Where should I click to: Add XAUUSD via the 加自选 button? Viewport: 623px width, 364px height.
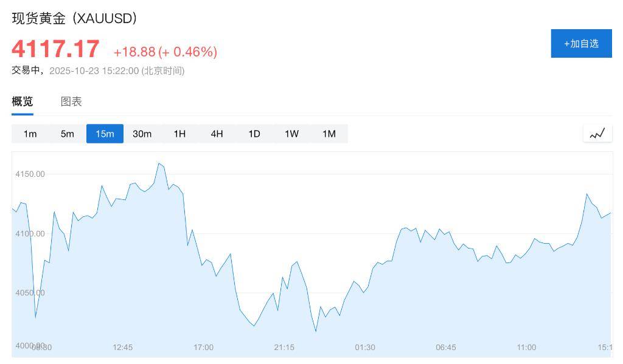[x=581, y=44]
